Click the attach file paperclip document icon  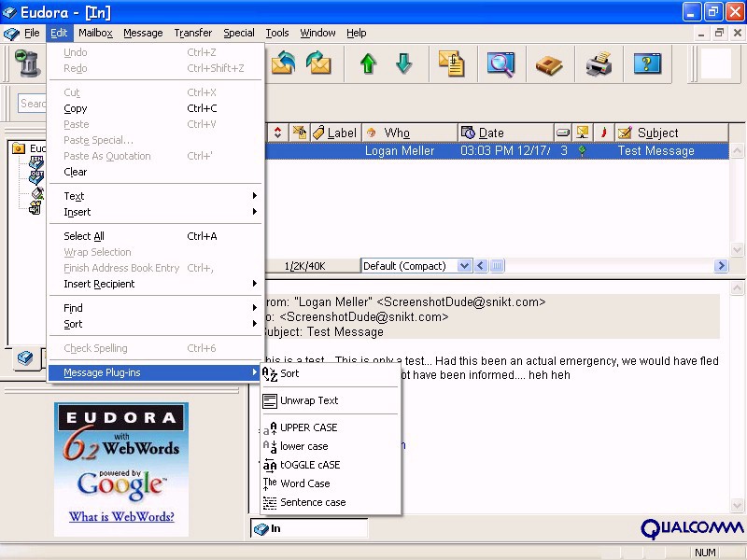coord(451,63)
